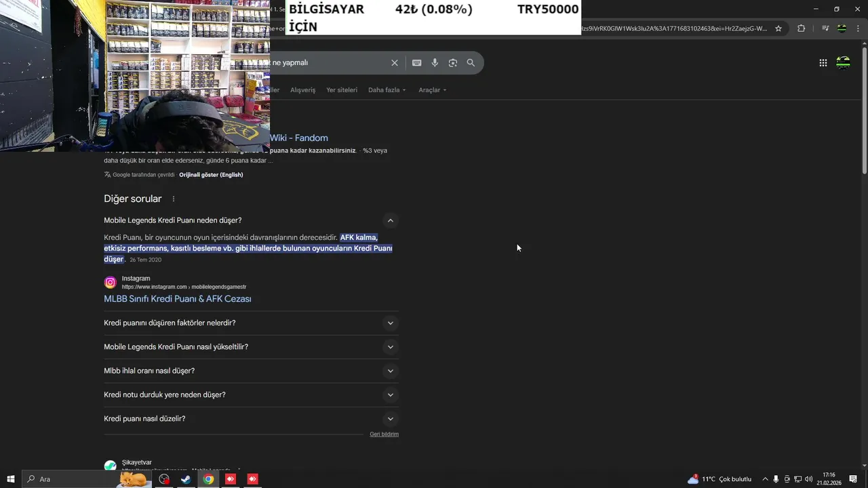The image size is (868, 488).
Task: Open the Google account avatar on the page
Action: click(843, 62)
